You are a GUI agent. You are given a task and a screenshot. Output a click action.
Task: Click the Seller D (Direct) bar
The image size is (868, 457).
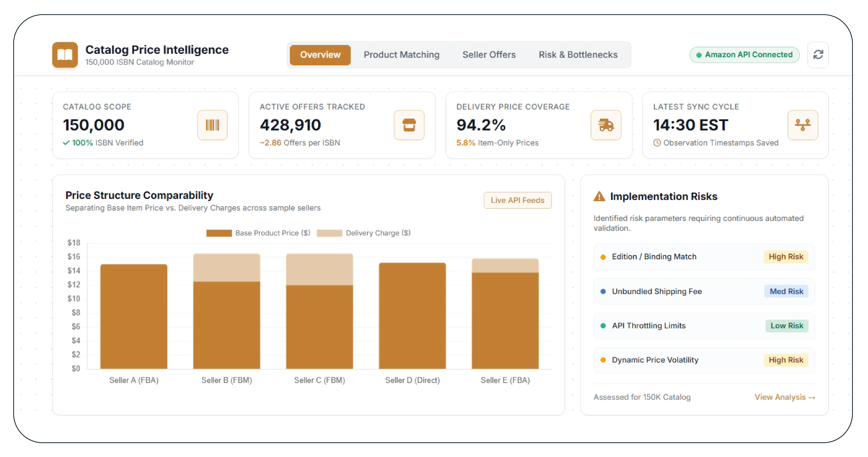coord(412,316)
